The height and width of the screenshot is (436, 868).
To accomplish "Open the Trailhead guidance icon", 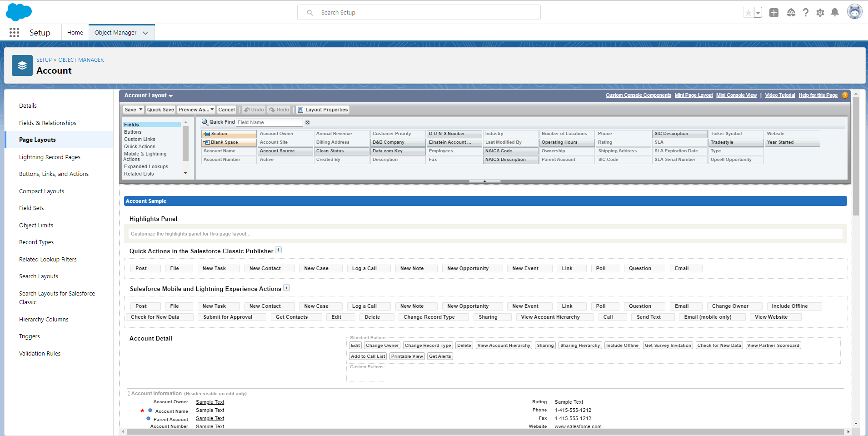I will [791, 13].
